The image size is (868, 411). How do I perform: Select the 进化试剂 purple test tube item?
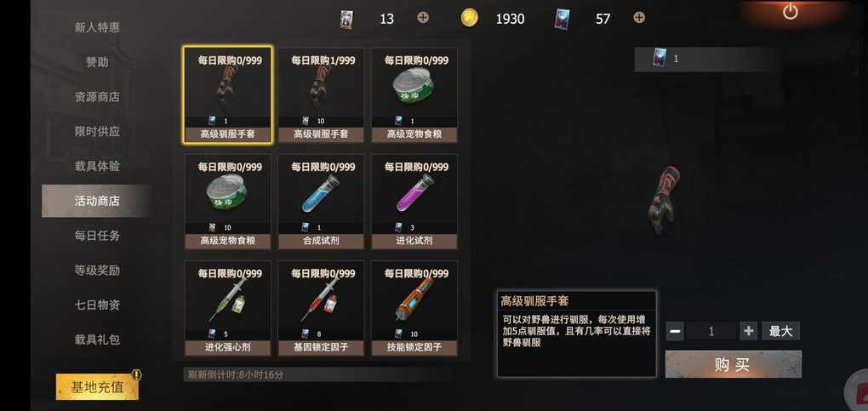(x=414, y=203)
